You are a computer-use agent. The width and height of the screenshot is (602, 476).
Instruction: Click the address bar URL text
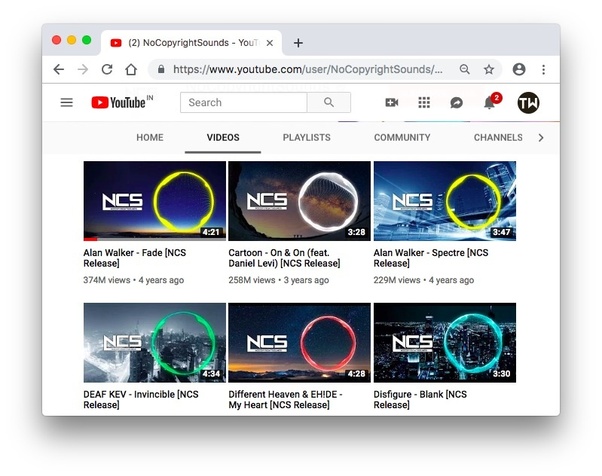point(308,69)
